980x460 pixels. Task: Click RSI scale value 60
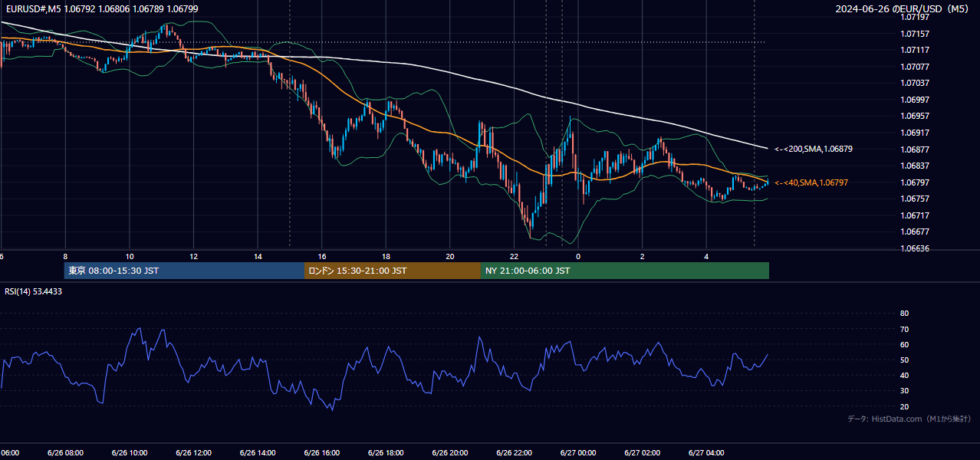click(x=904, y=344)
